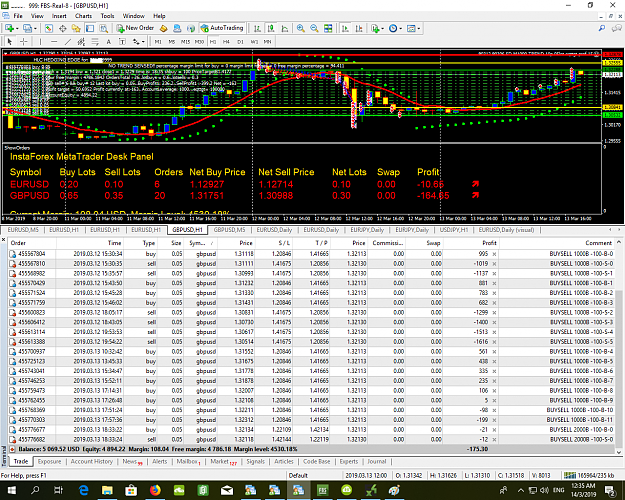The width and height of the screenshot is (625, 500).
Task: Open the Tools menu
Action: click(x=107, y=16)
